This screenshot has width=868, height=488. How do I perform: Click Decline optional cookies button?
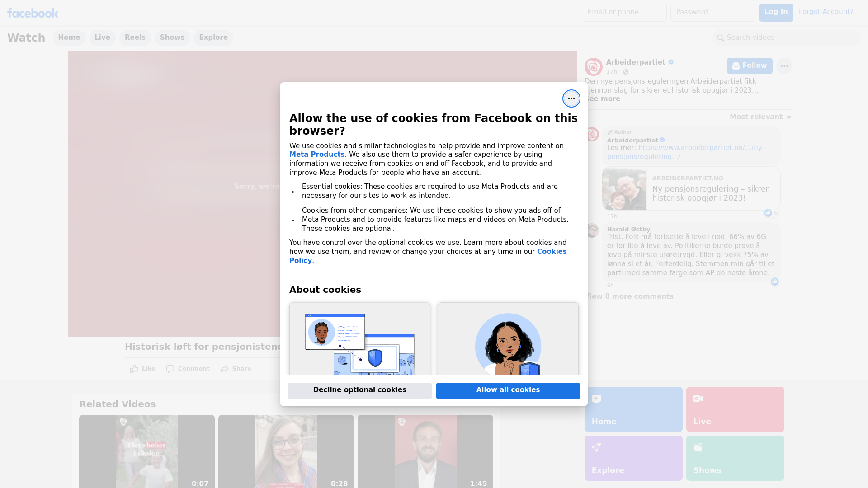pos(360,390)
